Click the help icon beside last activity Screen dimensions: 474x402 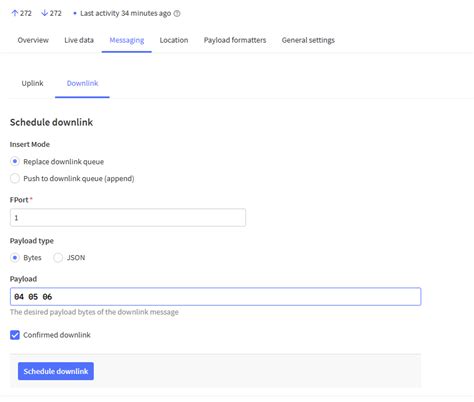click(x=177, y=13)
